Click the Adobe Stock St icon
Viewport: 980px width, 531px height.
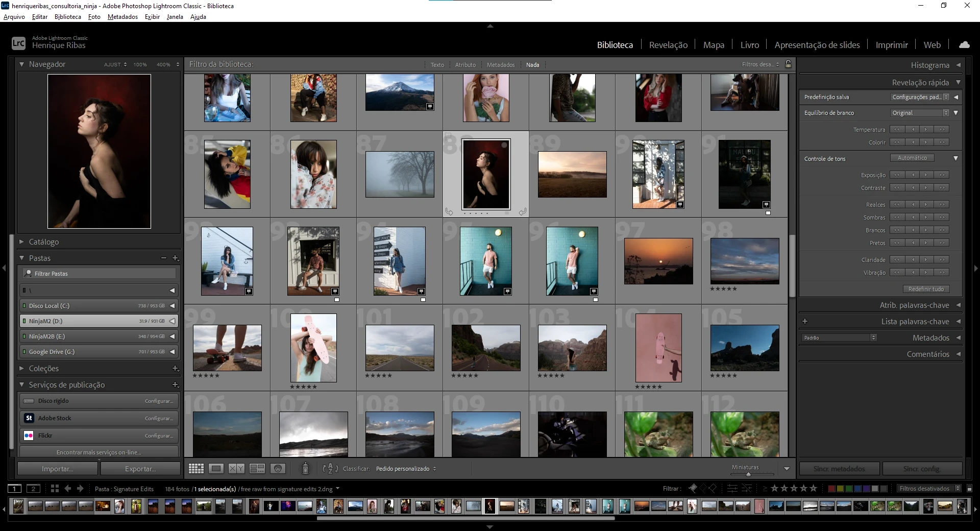click(29, 418)
